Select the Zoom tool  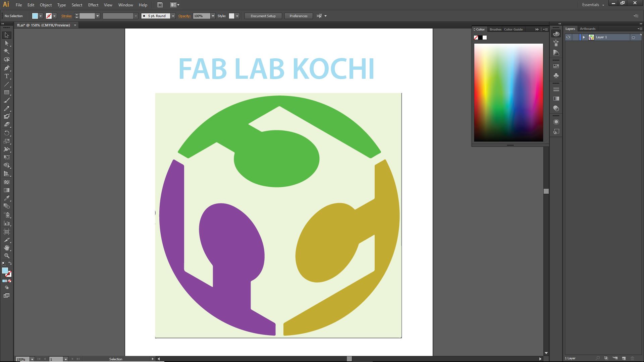[6, 256]
